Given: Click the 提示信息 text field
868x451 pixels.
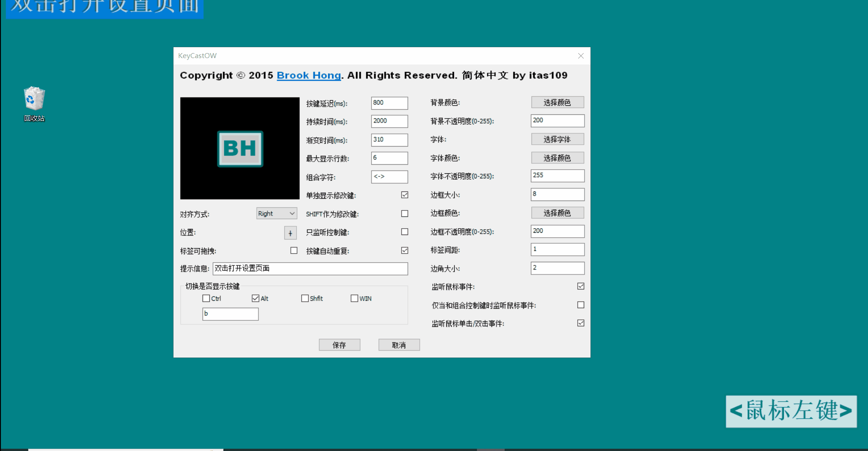Looking at the screenshot, I should (310, 269).
